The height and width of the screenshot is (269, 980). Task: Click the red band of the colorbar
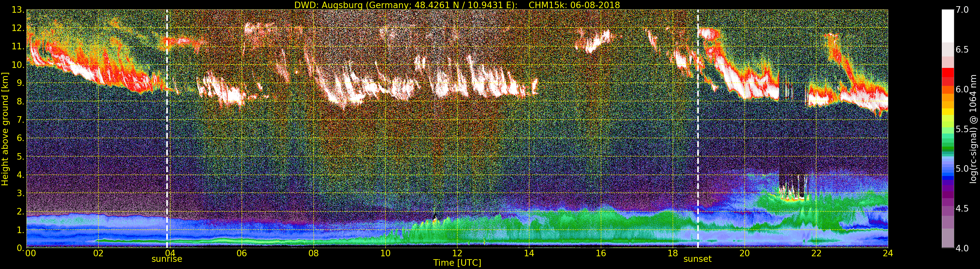948,77
